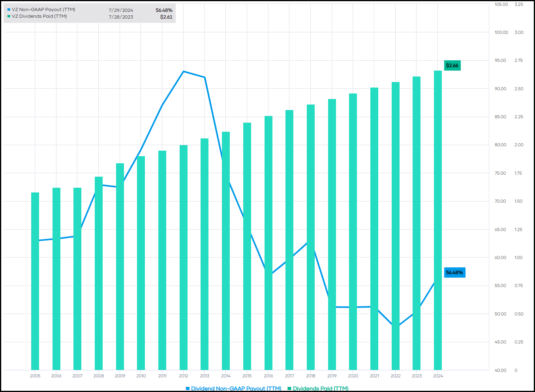
Task: Click the 2010 x-axis year label
Action: click(141, 376)
